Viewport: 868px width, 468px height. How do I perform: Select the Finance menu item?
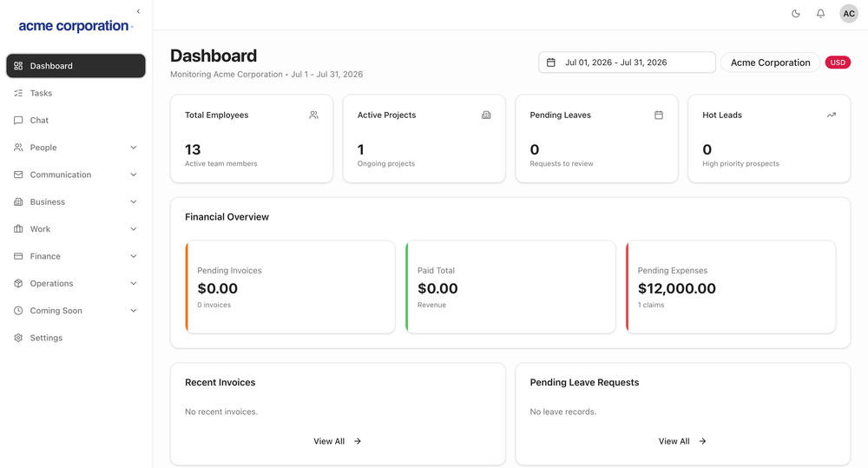(76, 256)
